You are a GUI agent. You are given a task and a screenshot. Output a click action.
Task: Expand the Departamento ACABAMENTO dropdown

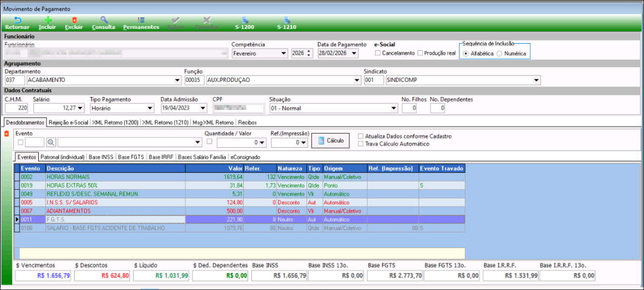pos(177,80)
